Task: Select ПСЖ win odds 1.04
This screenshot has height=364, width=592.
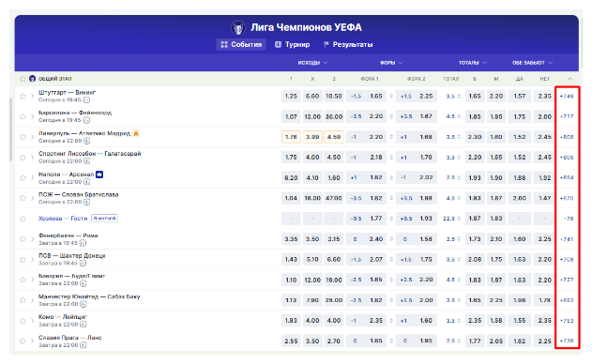Action: click(291, 198)
